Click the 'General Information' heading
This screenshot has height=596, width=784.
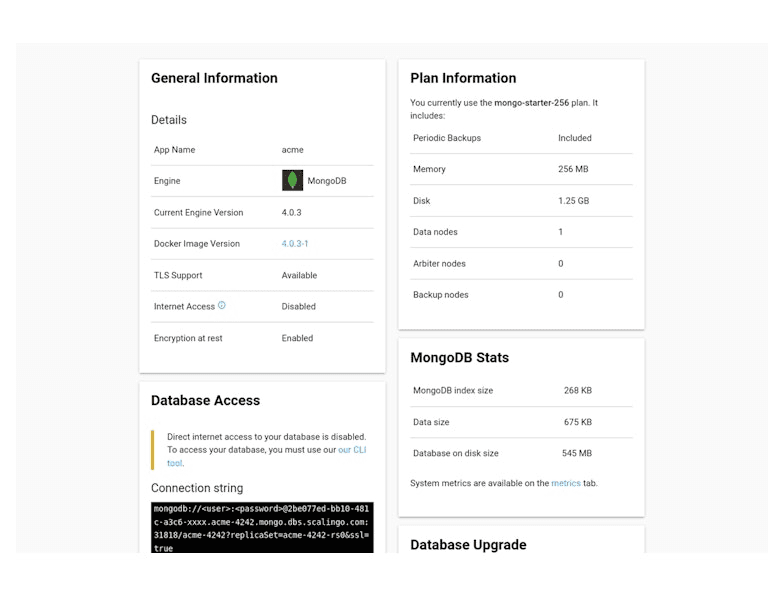[214, 78]
